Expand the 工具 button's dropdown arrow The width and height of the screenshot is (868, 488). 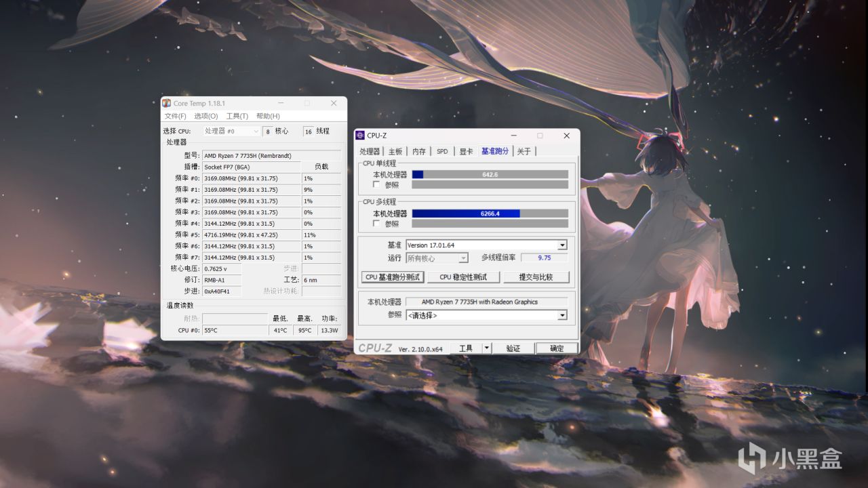[x=486, y=348]
